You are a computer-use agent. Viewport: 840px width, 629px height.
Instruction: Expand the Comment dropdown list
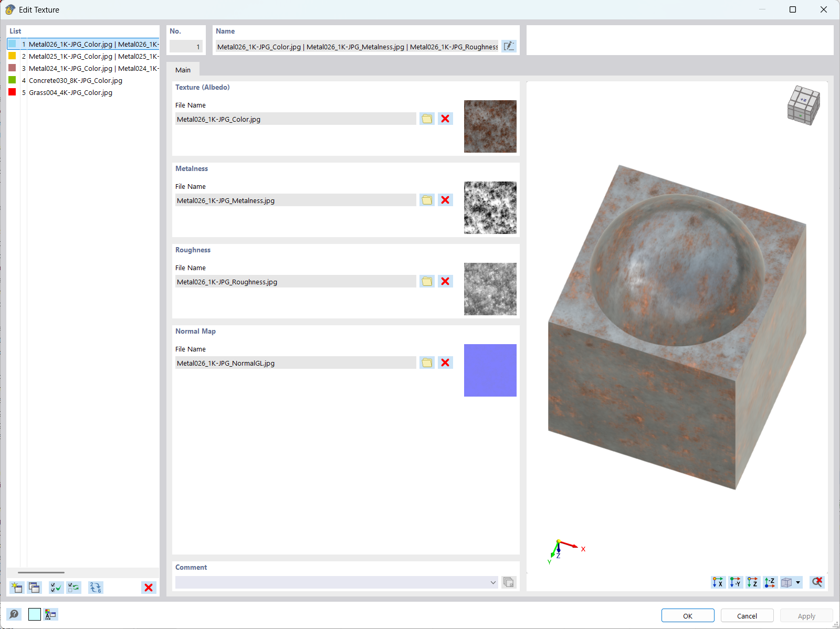(x=492, y=582)
